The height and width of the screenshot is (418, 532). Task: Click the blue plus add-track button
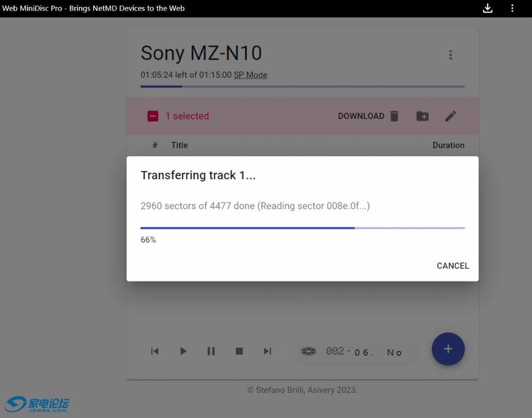(x=448, y=349)
